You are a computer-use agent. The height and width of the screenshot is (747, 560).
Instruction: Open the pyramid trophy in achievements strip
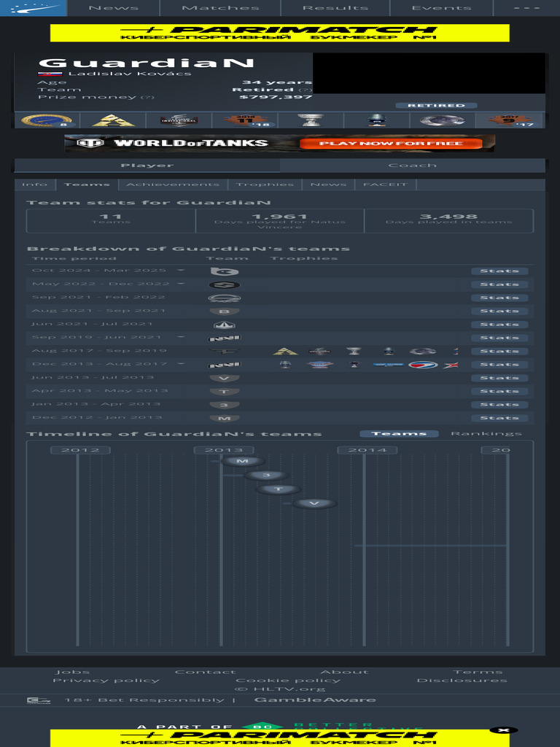click(x=113, y=120)
